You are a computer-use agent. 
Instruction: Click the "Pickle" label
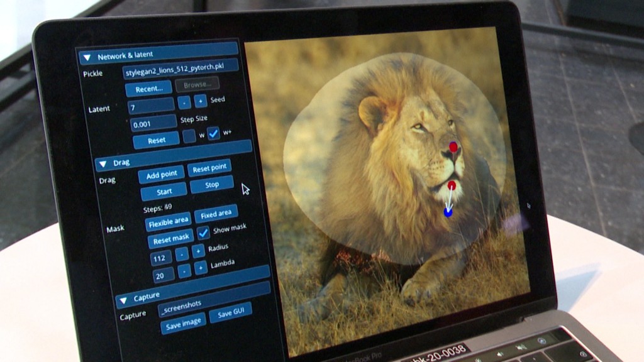(93, 74)
